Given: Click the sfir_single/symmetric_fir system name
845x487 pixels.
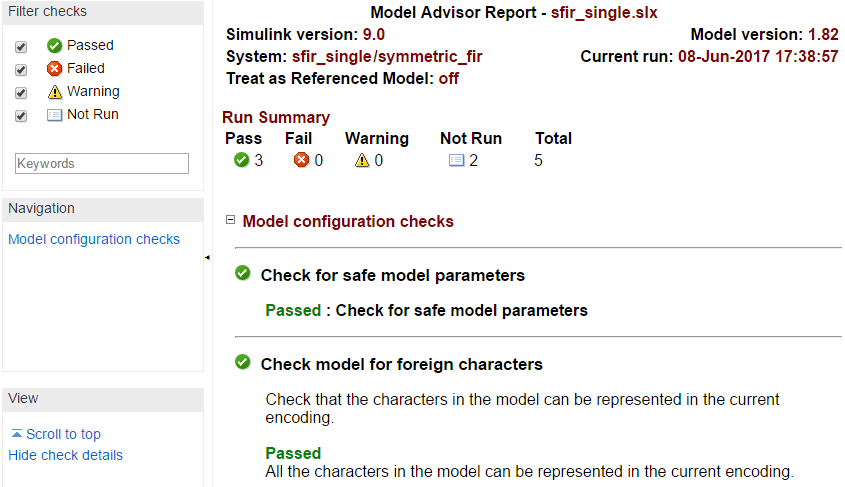Looking at the screenshot, I should [x=387, y=57].
